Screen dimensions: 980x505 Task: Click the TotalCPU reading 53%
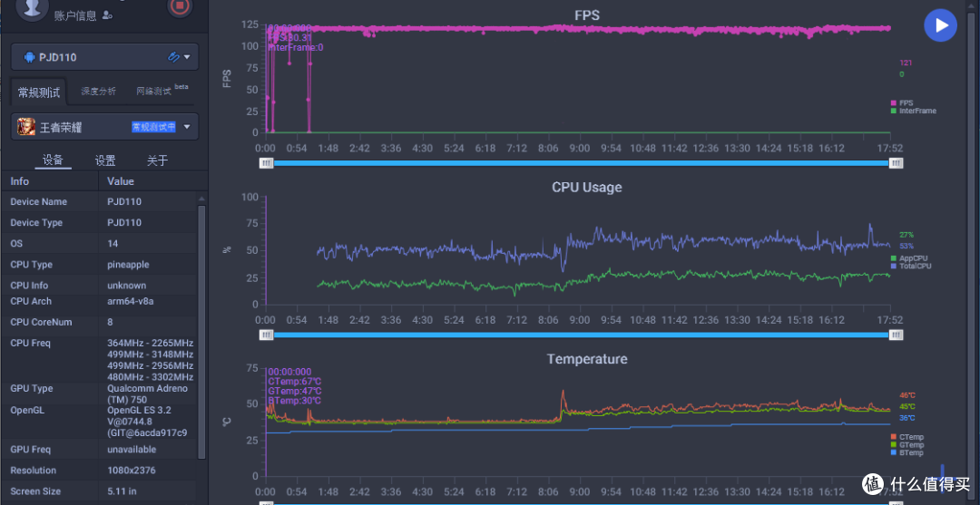[906, 246]
